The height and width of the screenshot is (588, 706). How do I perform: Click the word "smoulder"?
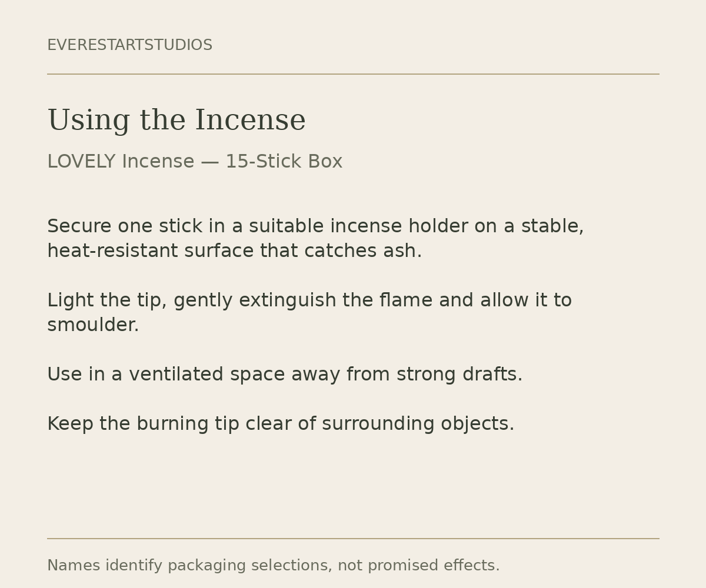(91, 325)
